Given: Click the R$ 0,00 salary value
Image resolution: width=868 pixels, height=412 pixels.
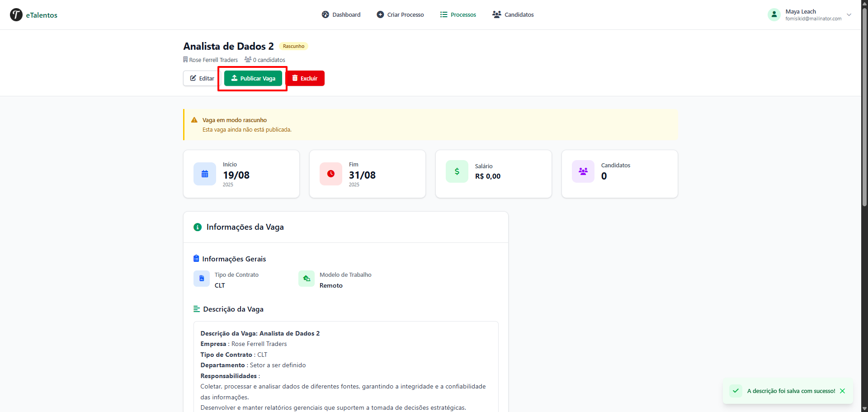Looking at the screenshot, I should 488,176.
